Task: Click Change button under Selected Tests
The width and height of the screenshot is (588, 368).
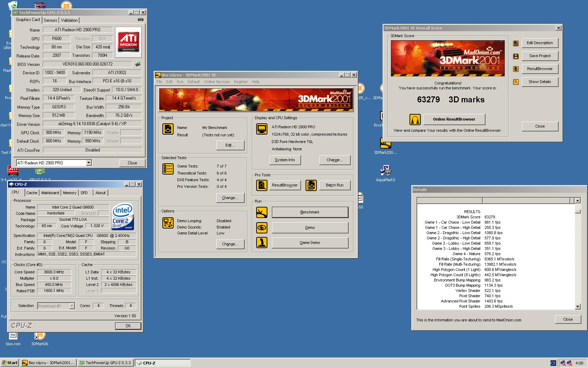Action: pyautogui.click(x=230, y=198)
